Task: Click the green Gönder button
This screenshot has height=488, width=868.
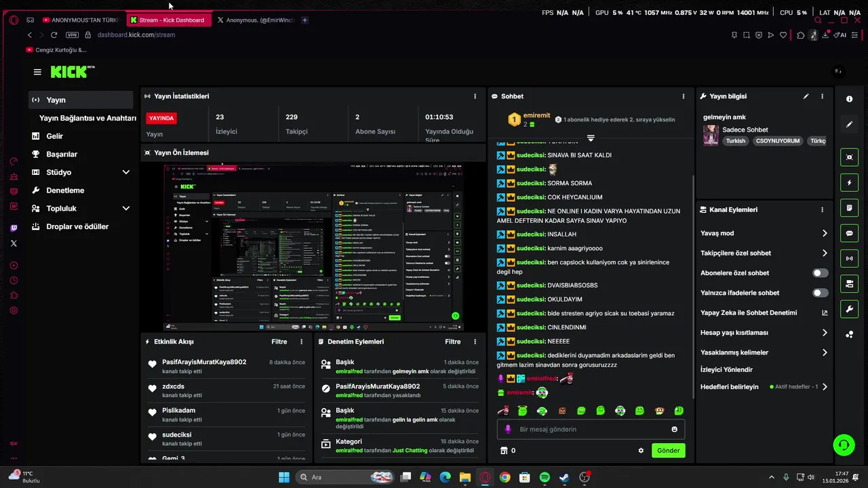Action: pyautogui.click(x=668, y=451)
